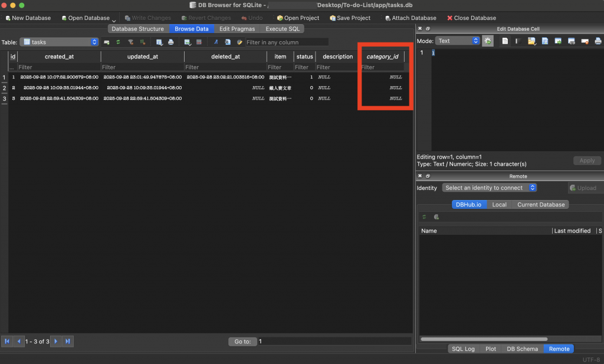This screenshot has width=604, height=364.
Task: Click Open Project in toolbar
Action: tap(298, 18)
